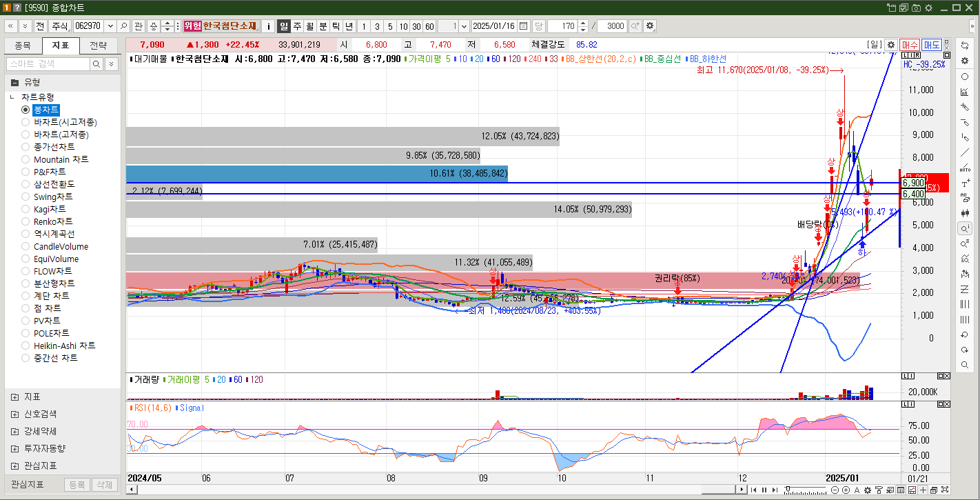Viewport: 980px width, 500px height.
Task: Select 삼선전환도 radio option
Action: 25,184
